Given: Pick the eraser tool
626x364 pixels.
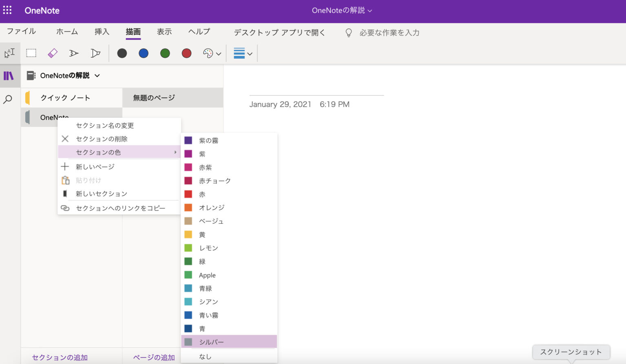Looking at the screenshot, I should tap(53, 53).
